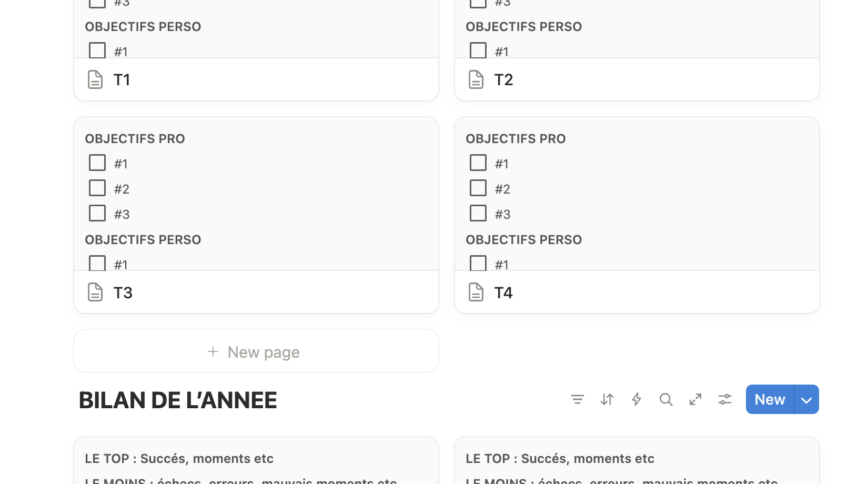Toggle OBJECTIFS PRO #3 checkbox in T3 card
868x484 pixels.
point(97,214)
